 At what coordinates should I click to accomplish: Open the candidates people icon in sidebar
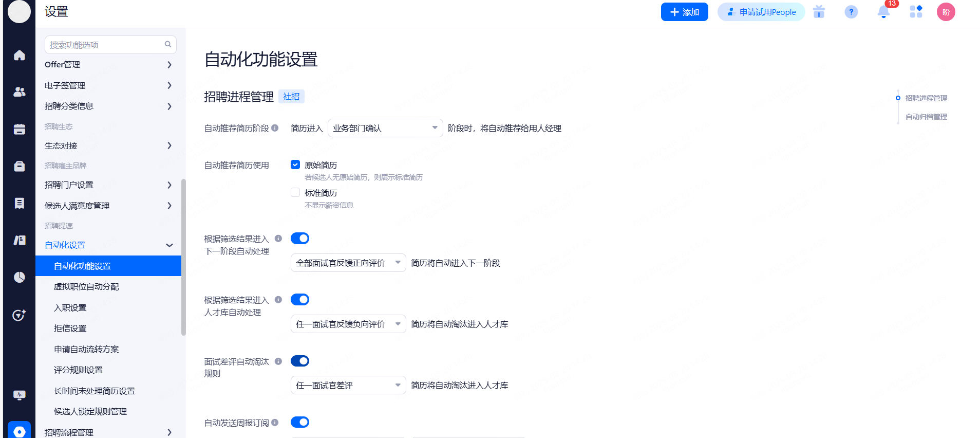coord(20,92)
